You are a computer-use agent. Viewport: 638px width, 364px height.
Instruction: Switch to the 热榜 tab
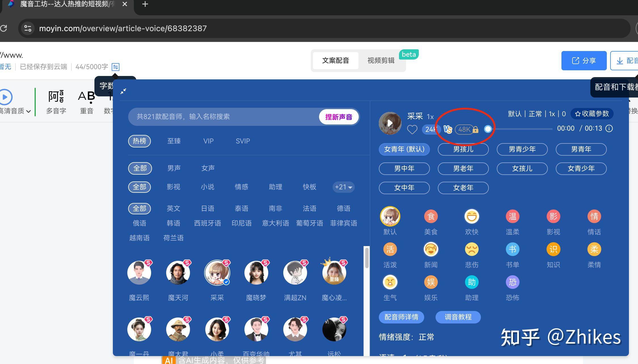pos(139,141)
